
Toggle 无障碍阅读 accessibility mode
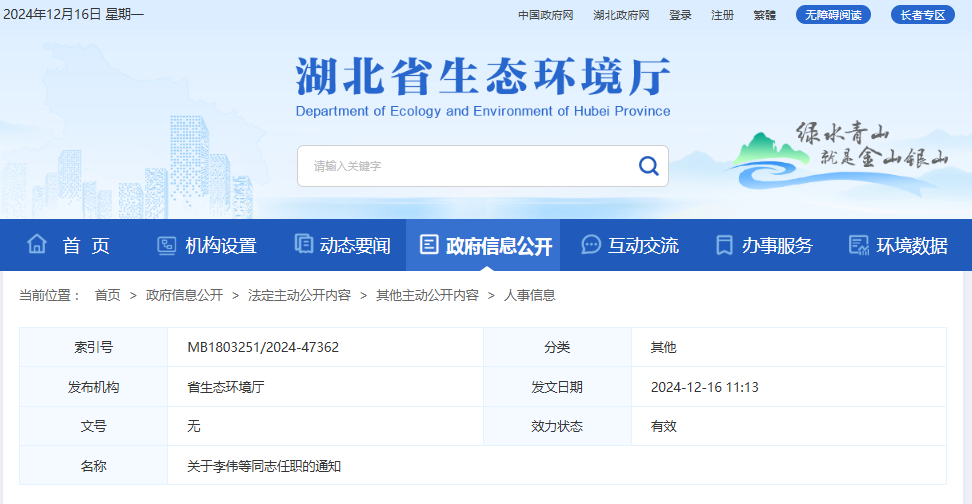click(833, 15)
